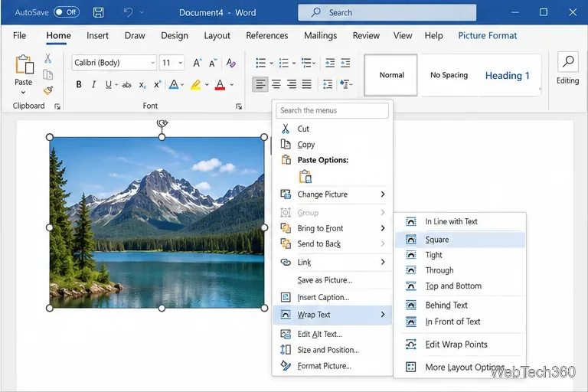Choose Tight wrap option

click(460, 255)
